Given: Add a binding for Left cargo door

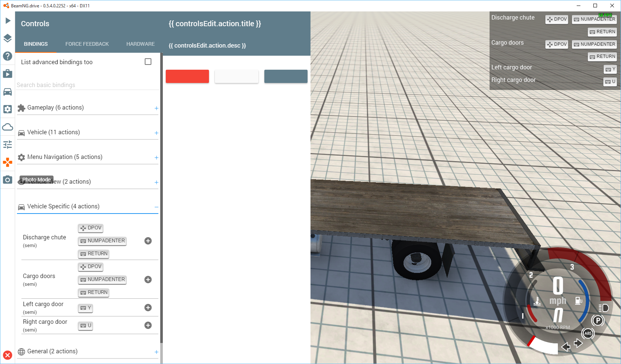Looking at the screenshot, I should coord(148,308).
